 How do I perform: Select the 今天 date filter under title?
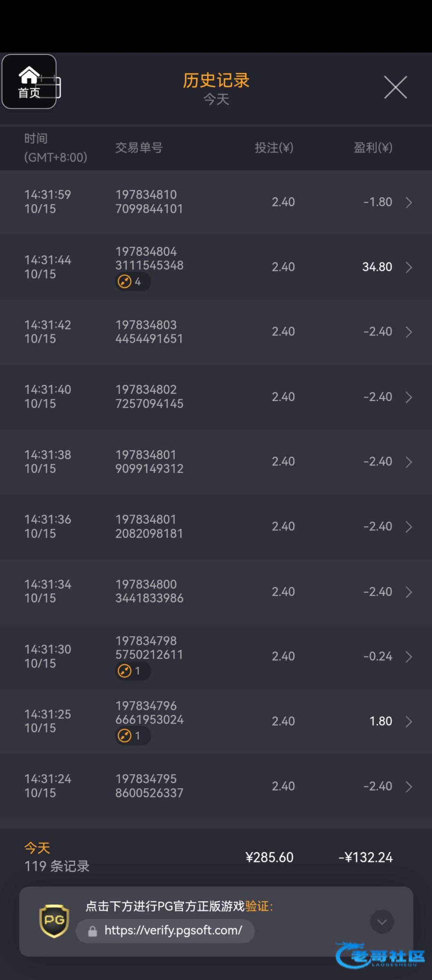[216, 99]
